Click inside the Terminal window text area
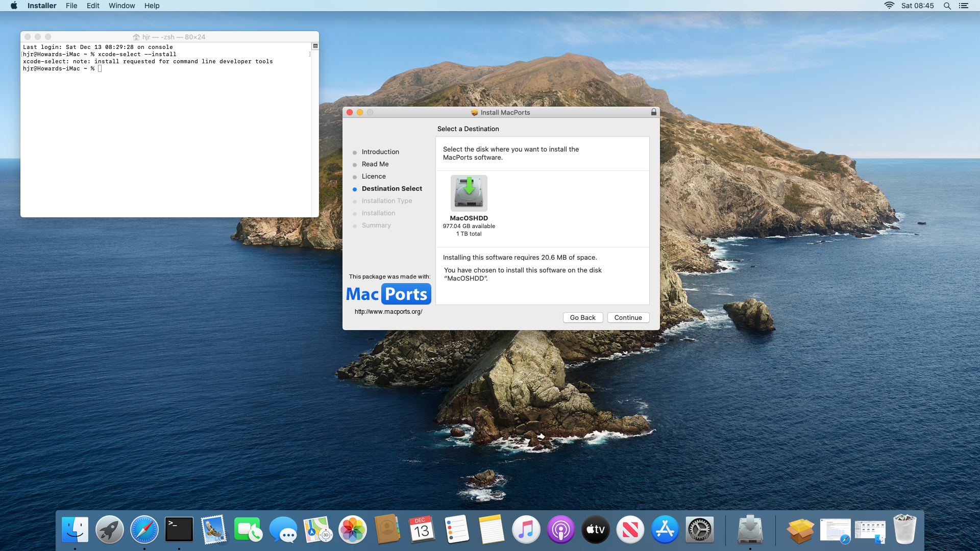980x551 pixels. (166, 138)
